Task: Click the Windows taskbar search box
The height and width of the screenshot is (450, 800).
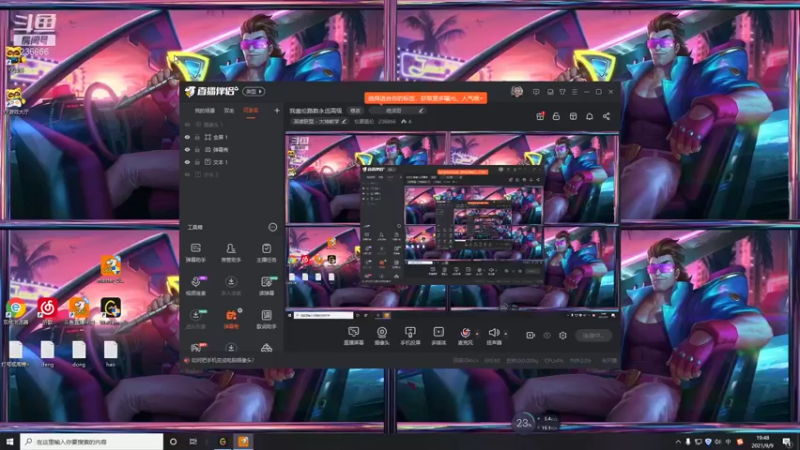Action: pyautogui.click(x=92, y=441)
